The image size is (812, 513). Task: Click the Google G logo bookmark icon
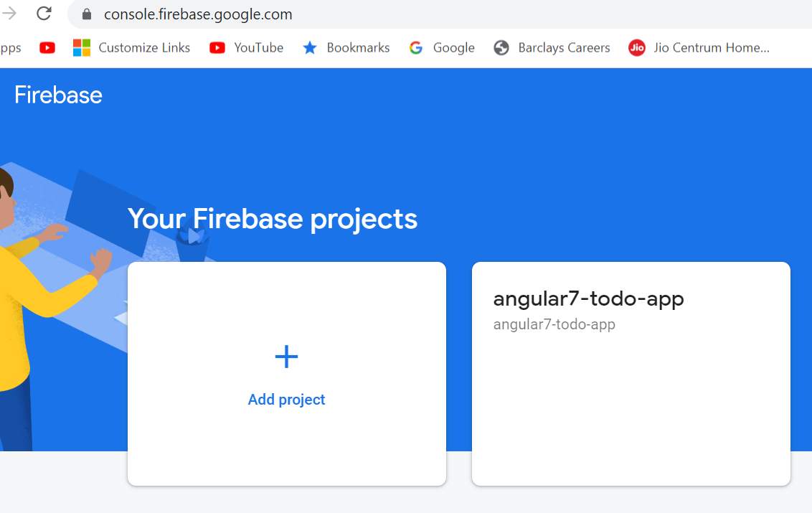pos(416,48)
